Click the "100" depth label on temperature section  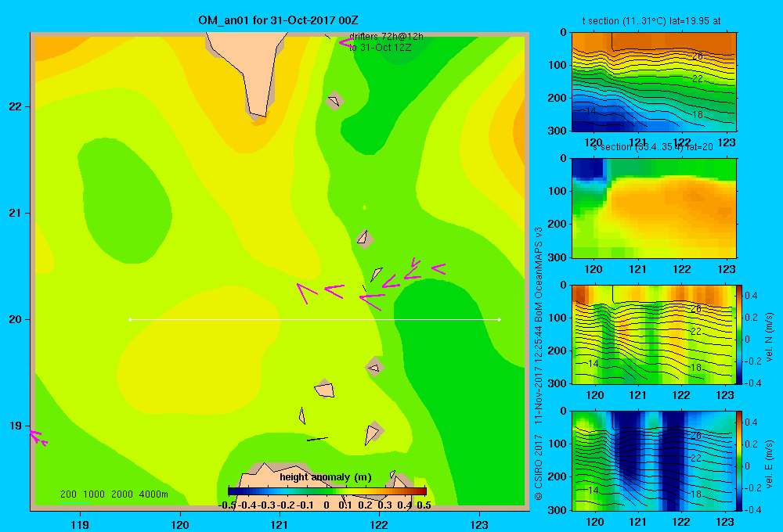[557, 65]
